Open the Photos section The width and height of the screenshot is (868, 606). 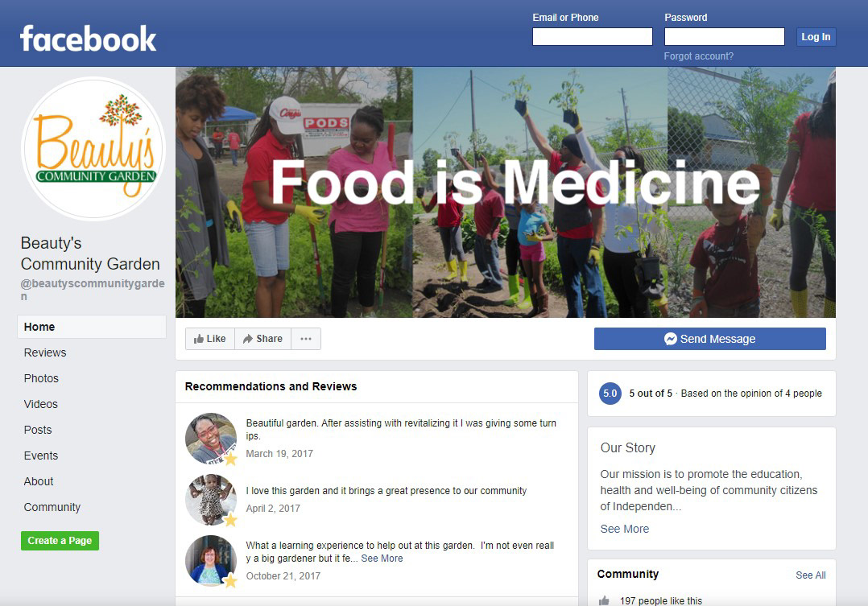click(x=41, y=378)
